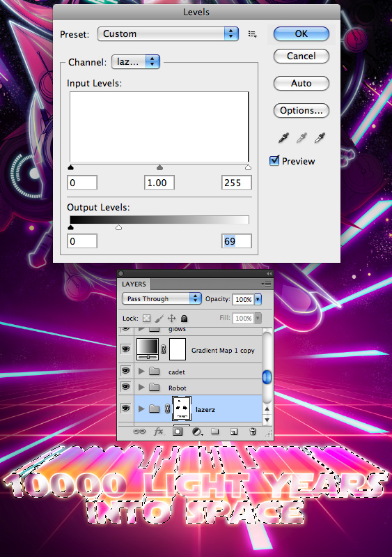Open the Preset dropdown showing Custom

pos(168,34)
